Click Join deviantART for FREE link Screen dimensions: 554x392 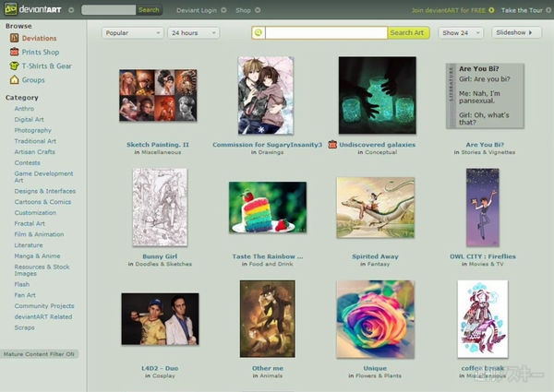(449, 10)
